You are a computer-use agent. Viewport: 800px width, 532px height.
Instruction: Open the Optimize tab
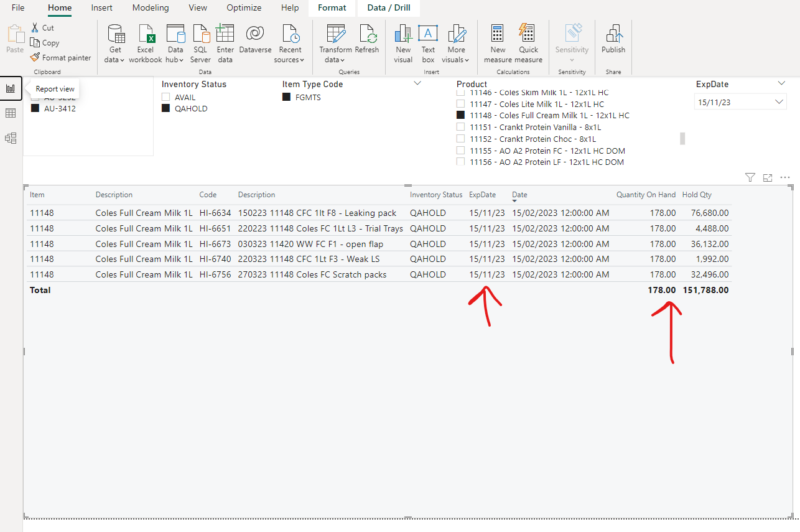pos(244,8)
